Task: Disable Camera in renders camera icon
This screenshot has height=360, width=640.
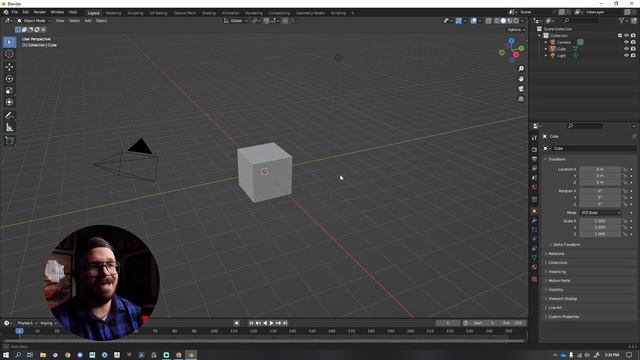Action: point(633,42)
